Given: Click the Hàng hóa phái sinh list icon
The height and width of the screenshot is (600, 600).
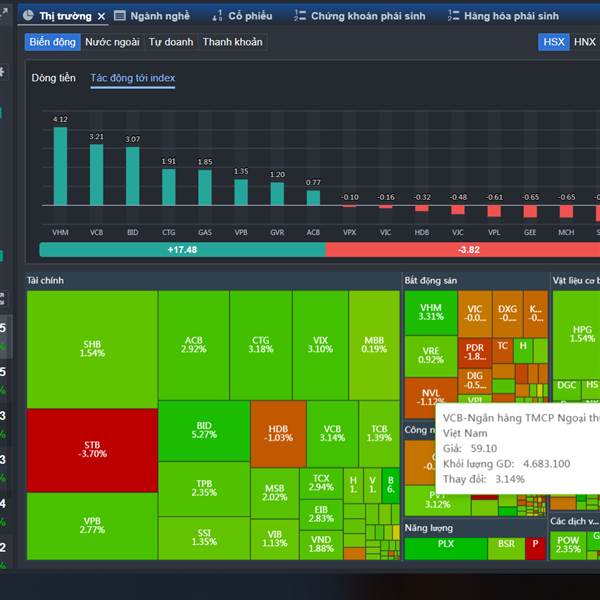Looking at the screenshot, I should click(455, 16).
